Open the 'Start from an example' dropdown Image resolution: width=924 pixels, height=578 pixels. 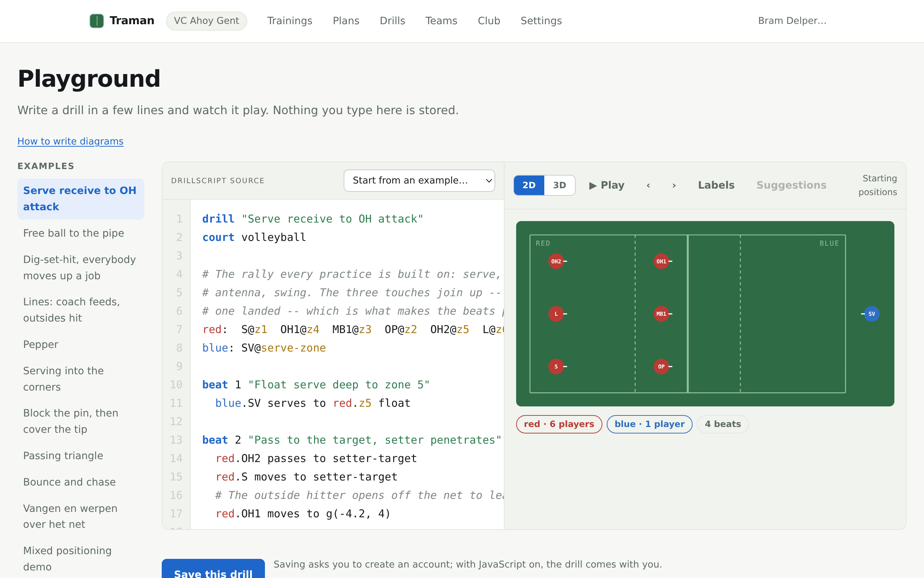pos(419,180)
